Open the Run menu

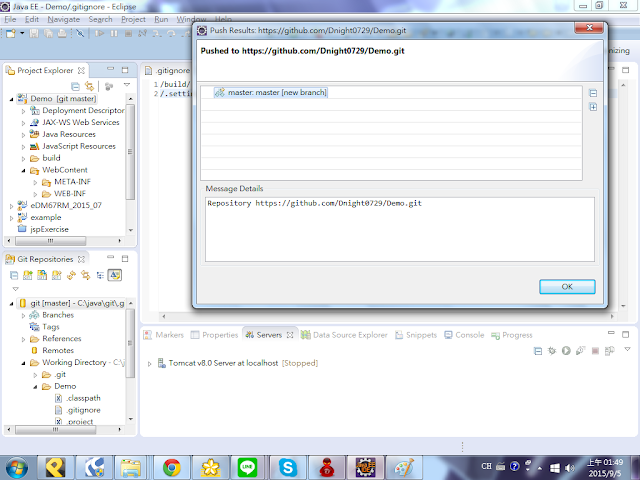pyautogui.click(x=161, y=19)
